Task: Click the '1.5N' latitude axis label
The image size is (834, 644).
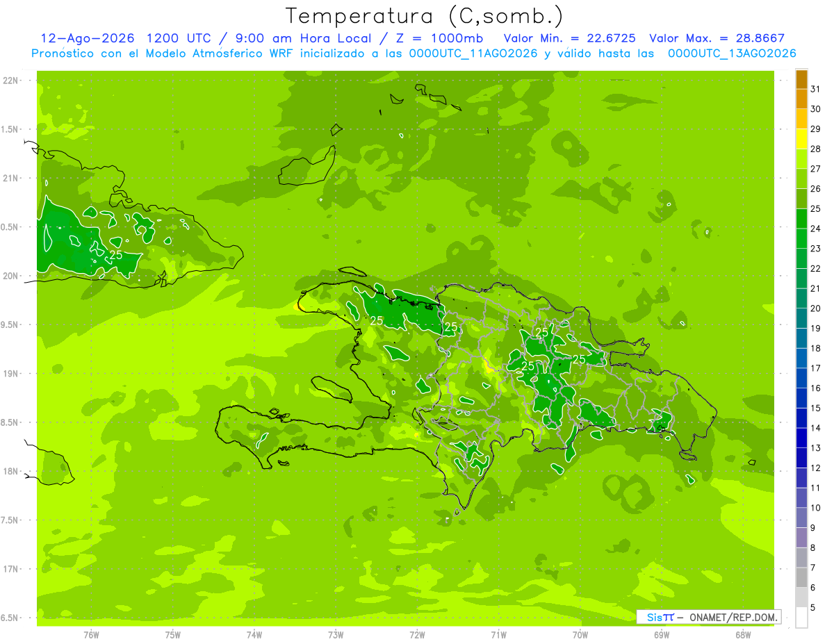Action: [x=10, y=130]
